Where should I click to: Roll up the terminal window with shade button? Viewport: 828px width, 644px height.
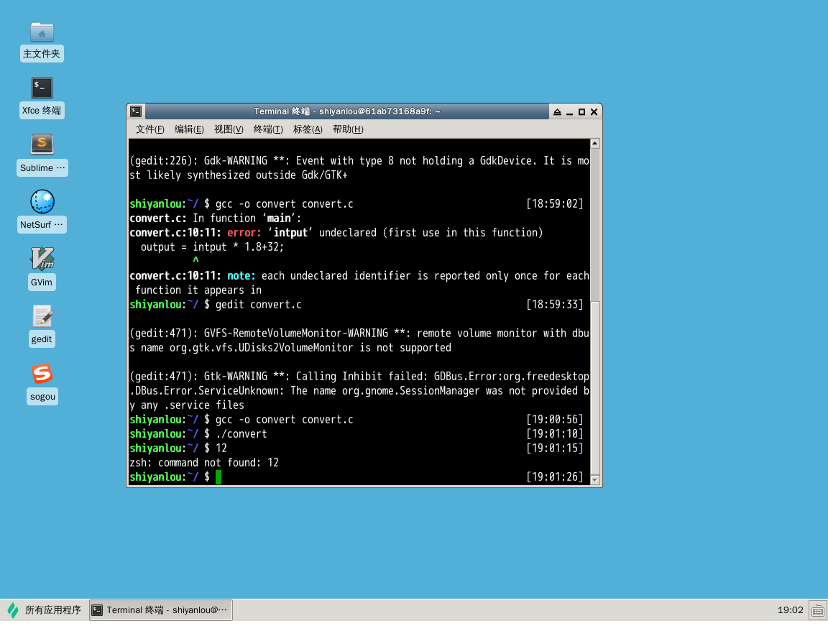[557, 112]
